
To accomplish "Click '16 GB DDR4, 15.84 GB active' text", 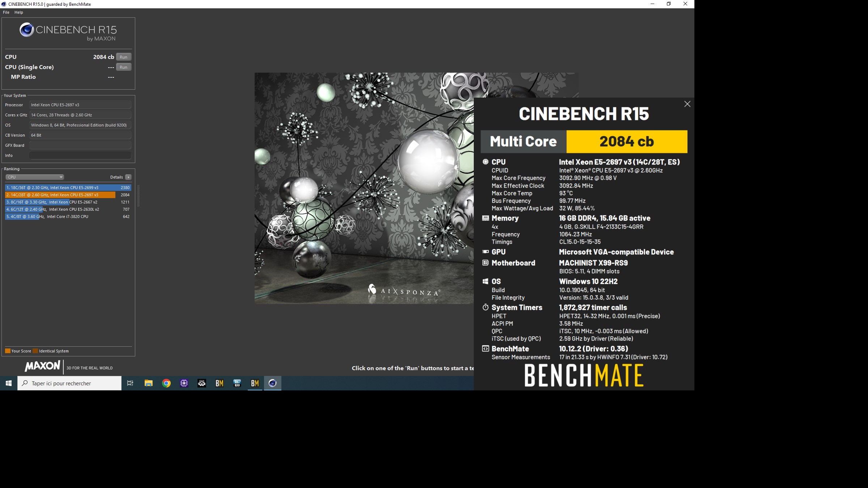I will pyautogui.click(x=604, y=218).
